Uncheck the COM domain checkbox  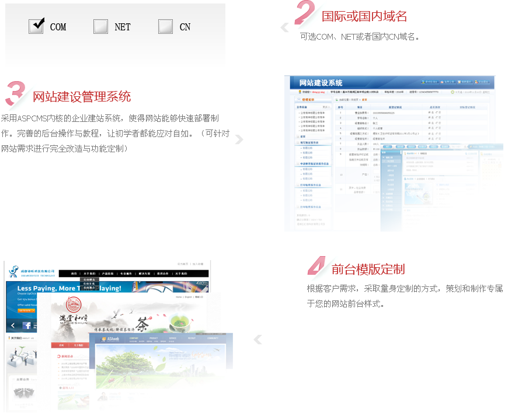pyautogui.click(x=36, y=26)
